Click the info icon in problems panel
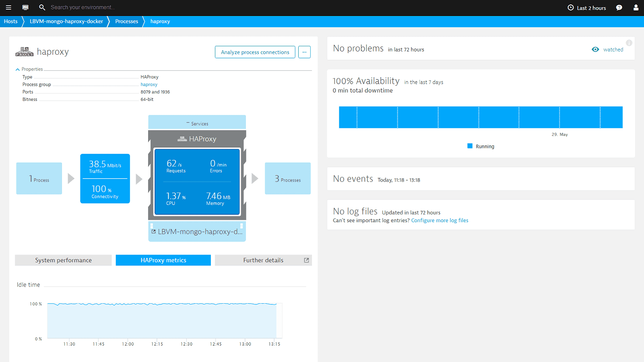Image resolution: width=644 pixels, height=362 pixels. pyautogui.click(x=629, y=43)
